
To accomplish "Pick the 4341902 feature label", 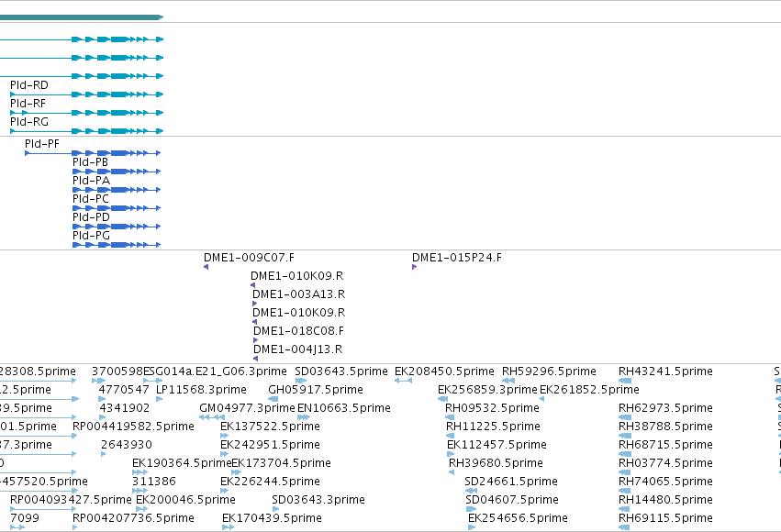I will [x=125, y=408].
